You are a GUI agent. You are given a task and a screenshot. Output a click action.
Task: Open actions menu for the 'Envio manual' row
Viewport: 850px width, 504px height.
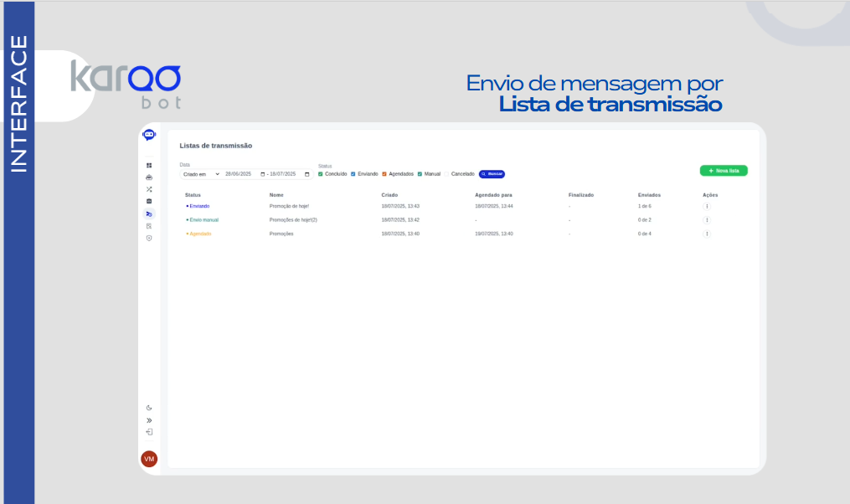pyautogui.click(x=707, y=220)
